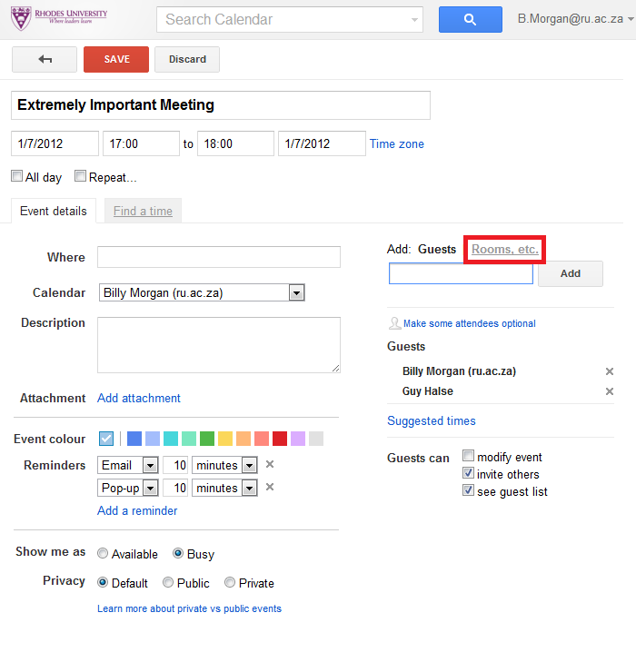Click the red SAVE button
This screenshot has width=636, height=672.
coord(116,59)
